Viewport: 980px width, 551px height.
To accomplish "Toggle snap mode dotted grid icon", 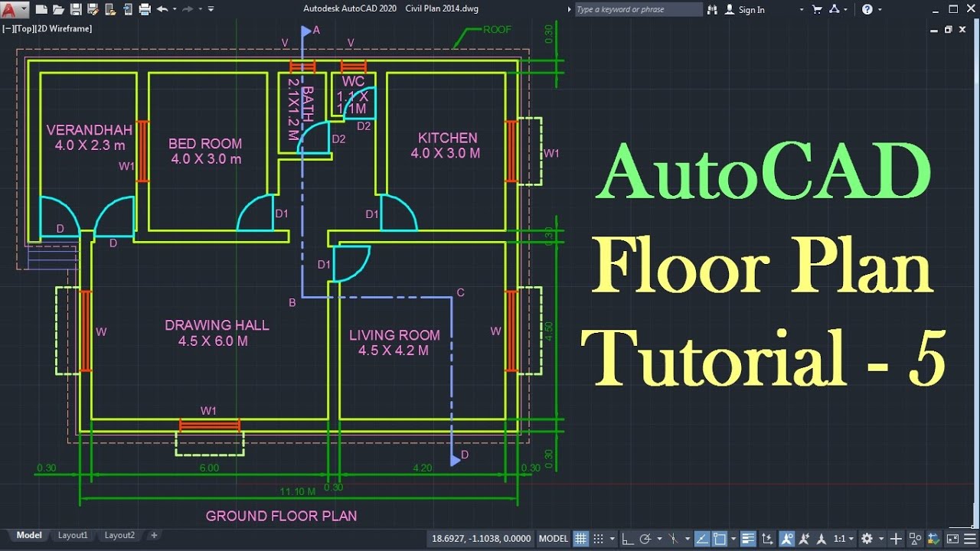I will click(598, 539).
